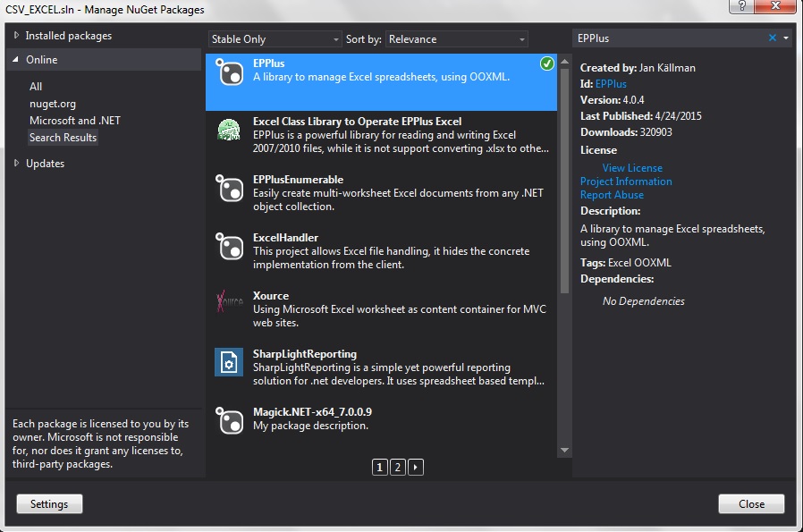The width and height of the screenshot is (803, 532).
Task: Expand the Installed packages section
Action: (x=16, y=36)
